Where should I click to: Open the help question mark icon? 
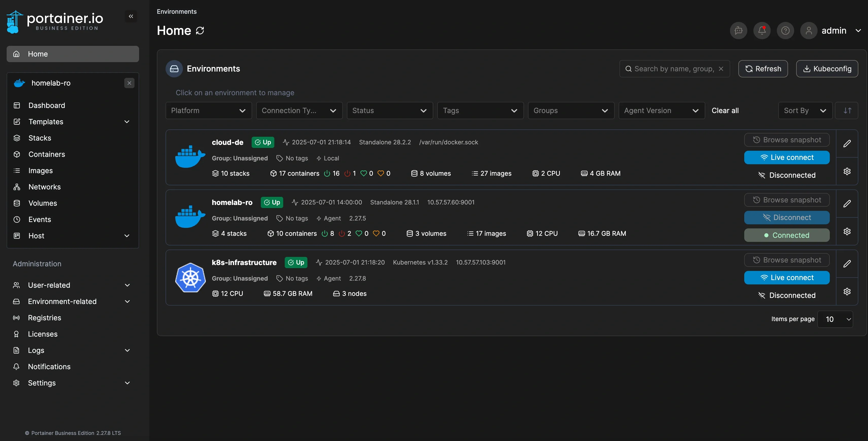coord(785,30)
